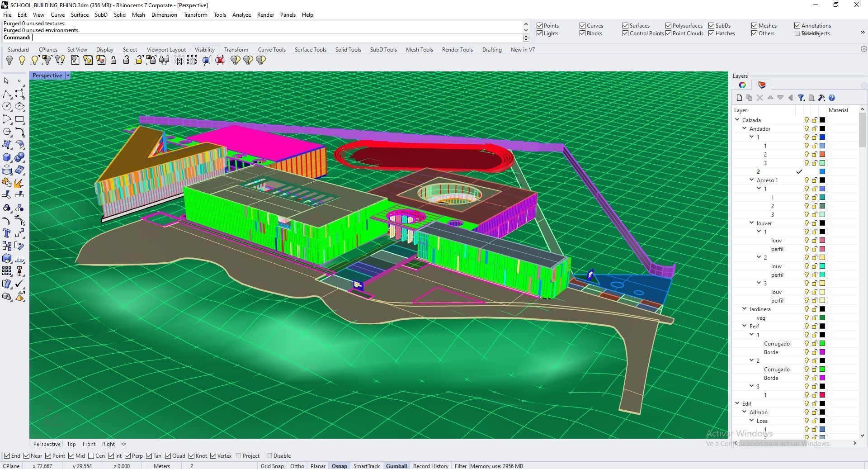
Task: Select the Arc tool in left toolbar
Action: pos(7,119)
